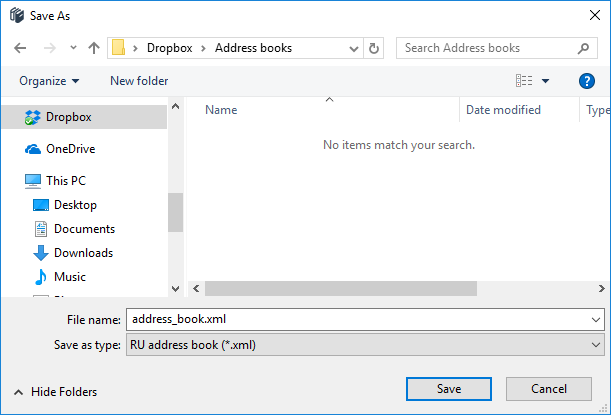Open the Downloads folder in sidebar
Viewport: 611px width, 415px height.
[83, 253]
